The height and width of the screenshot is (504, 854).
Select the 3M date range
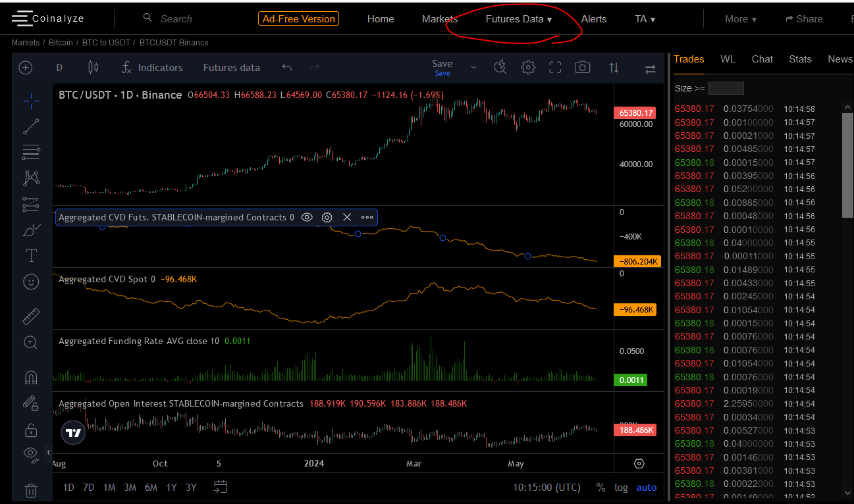(130, 488)
